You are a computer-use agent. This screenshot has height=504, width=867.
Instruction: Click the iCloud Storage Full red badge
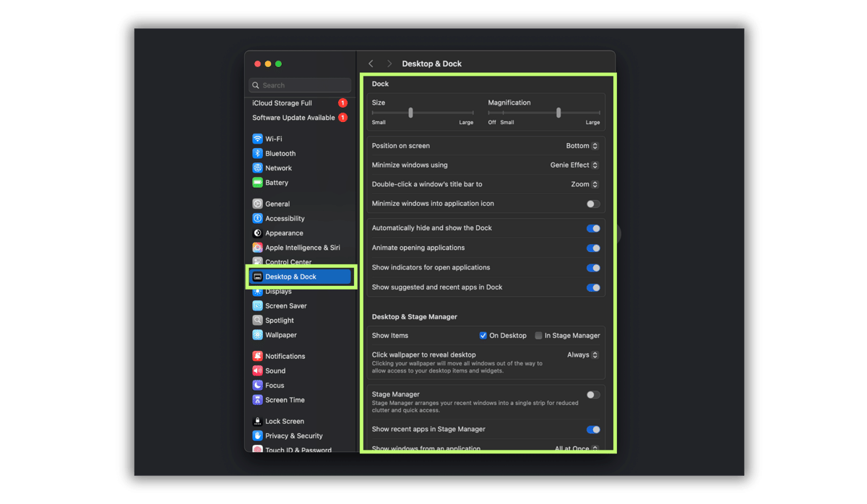[342, 103]
